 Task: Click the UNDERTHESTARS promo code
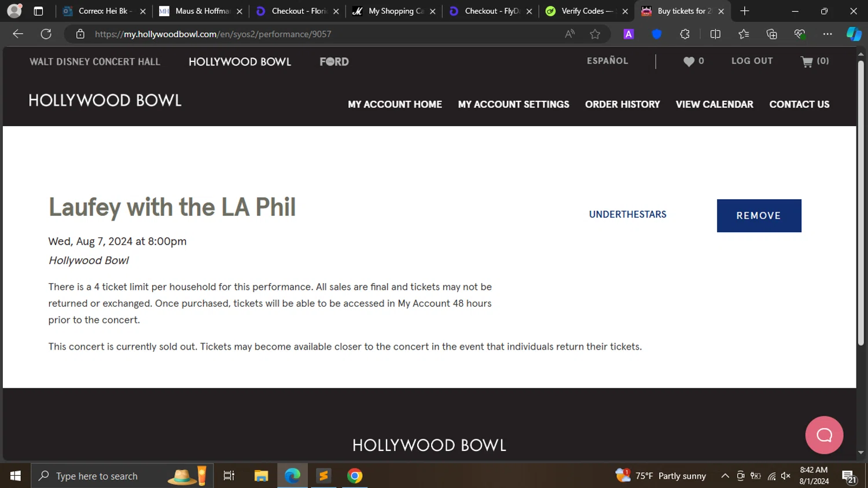tap(627, 215)
